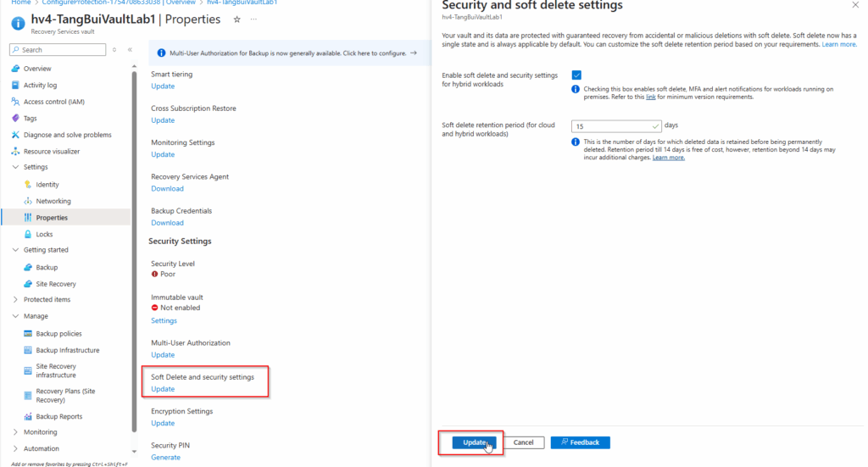This screenshot has width=868, height=467.
Task: Click Update under Soft Delete and security settings
Action: coord(163,390)
